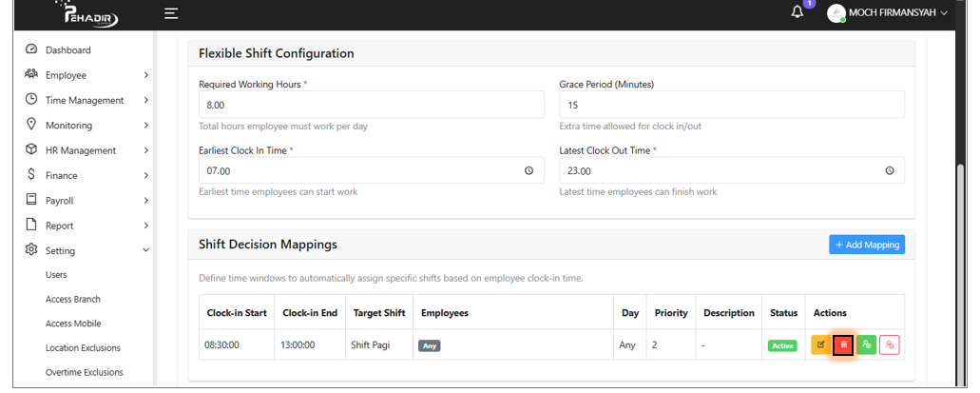Open MOCH FIRMANSYAH user dropdown

(888, 13)
